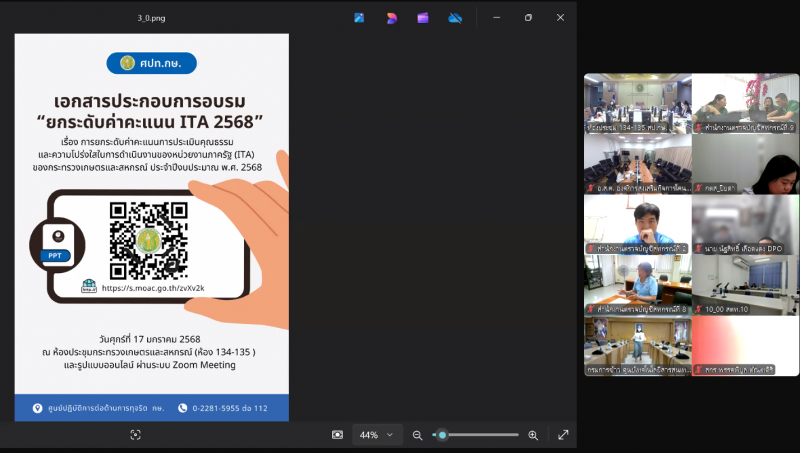Open Clipchamp video editor icon
Screen dimensions: 800x453
coord(423,18)
